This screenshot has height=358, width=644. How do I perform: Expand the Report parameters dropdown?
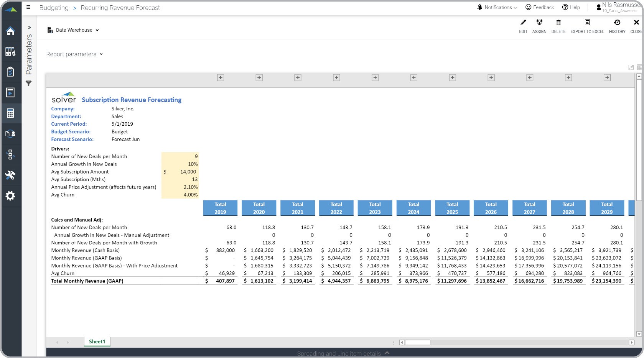click(x=74, y=54)
